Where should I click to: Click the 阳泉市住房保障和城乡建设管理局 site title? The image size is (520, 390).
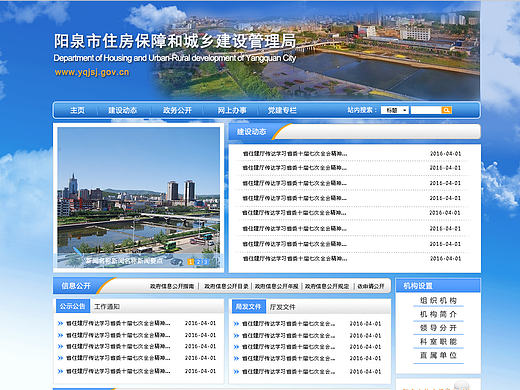(175, 41)
